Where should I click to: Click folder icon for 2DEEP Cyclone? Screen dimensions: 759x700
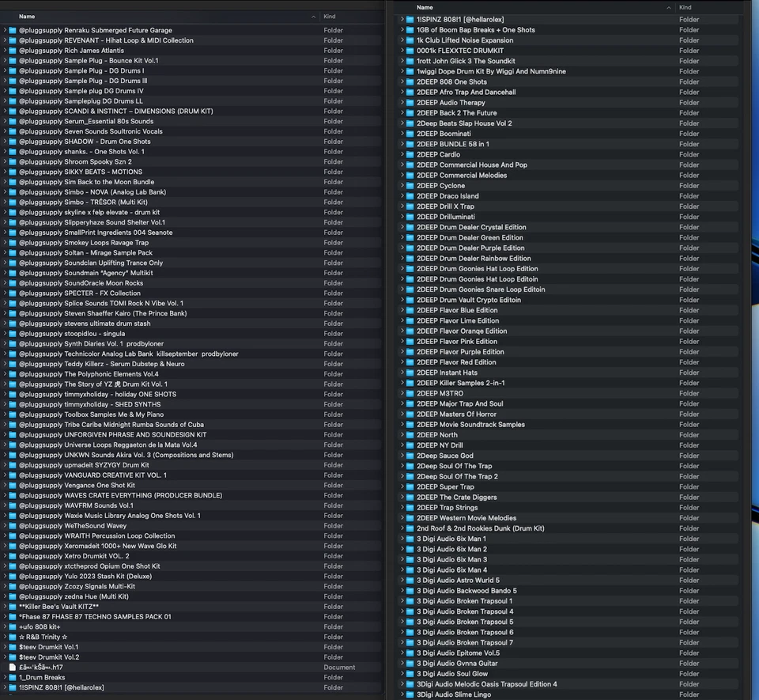coord(410,186)
